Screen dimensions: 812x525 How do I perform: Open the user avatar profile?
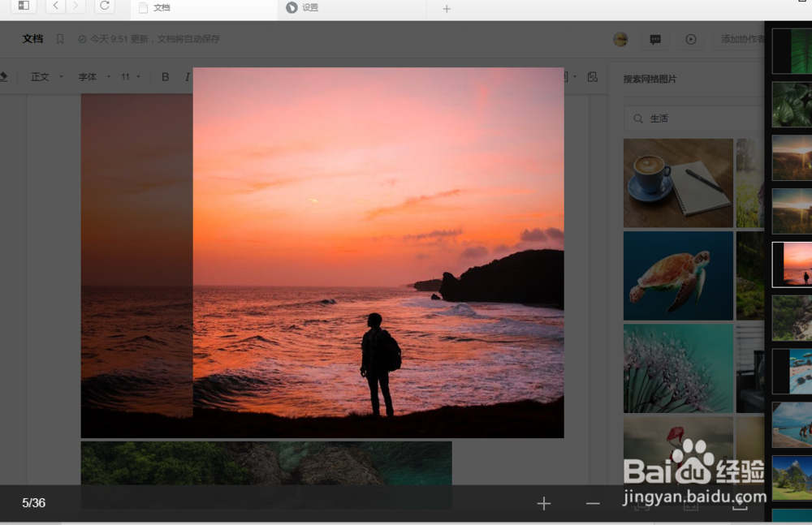620,39
